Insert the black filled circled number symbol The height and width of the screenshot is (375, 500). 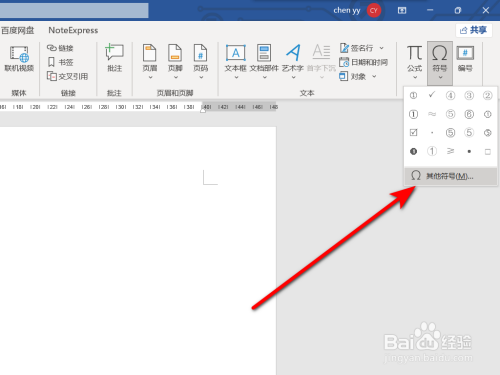[413, 151]
